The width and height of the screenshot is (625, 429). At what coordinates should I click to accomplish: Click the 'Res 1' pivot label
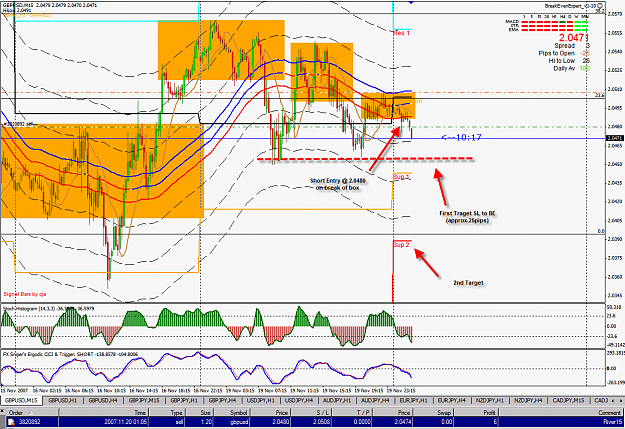pyautogui.click(x=401, y=33)
